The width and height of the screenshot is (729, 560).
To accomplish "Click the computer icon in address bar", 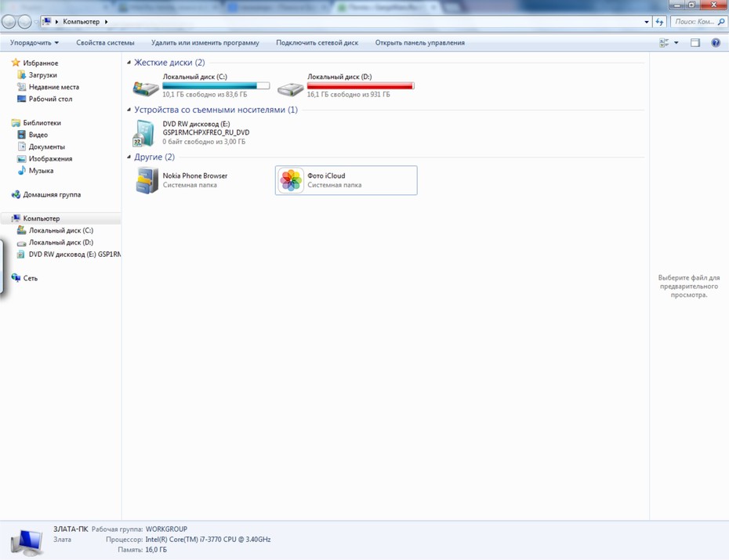I will click(46, 21).
